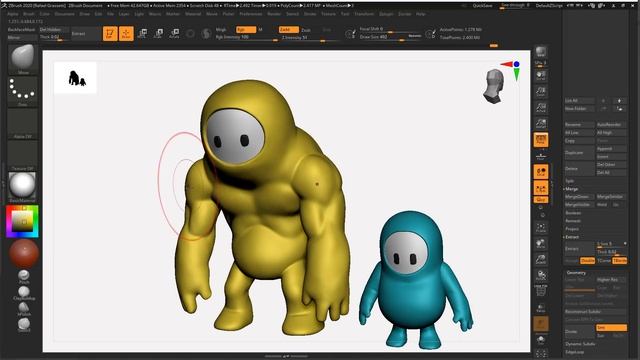Collapse the Merge section header
Screen dimensions: 640x360
[571, 189]
